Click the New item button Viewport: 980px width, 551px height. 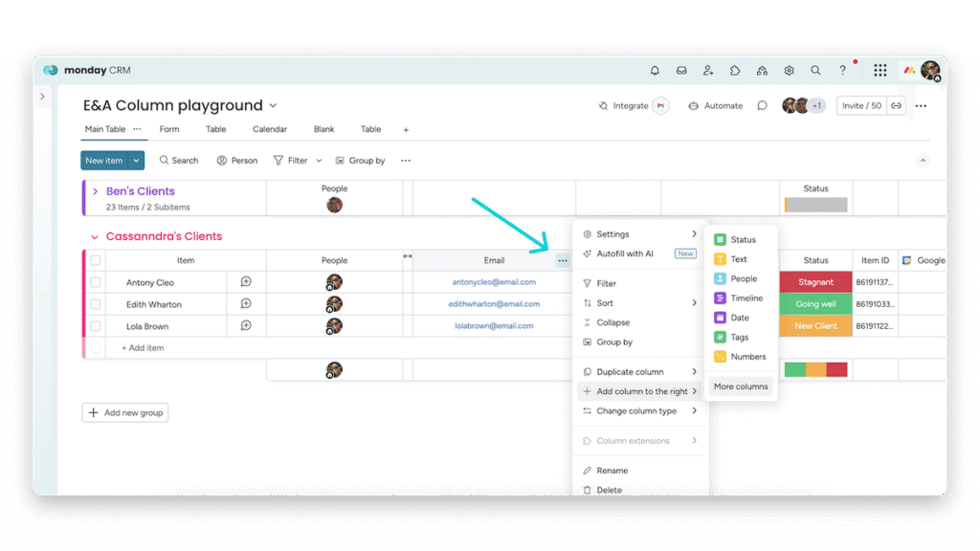[104, 161]
